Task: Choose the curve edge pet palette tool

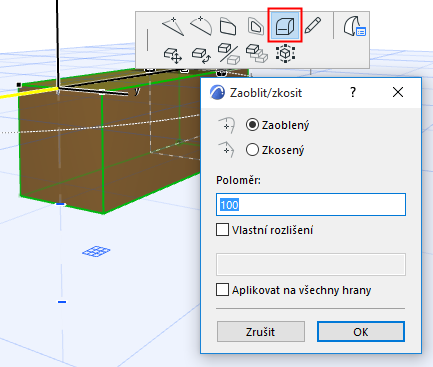Action: click(x=201, y=26)
